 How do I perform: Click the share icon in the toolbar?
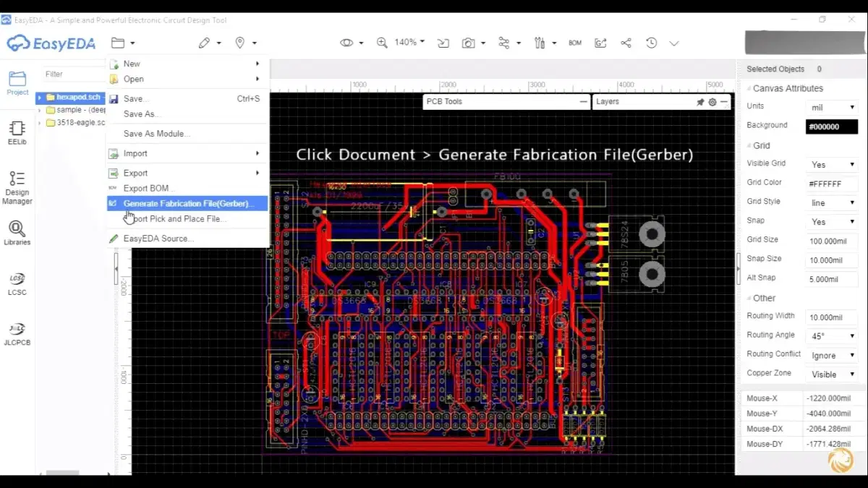tap(626, 43)
